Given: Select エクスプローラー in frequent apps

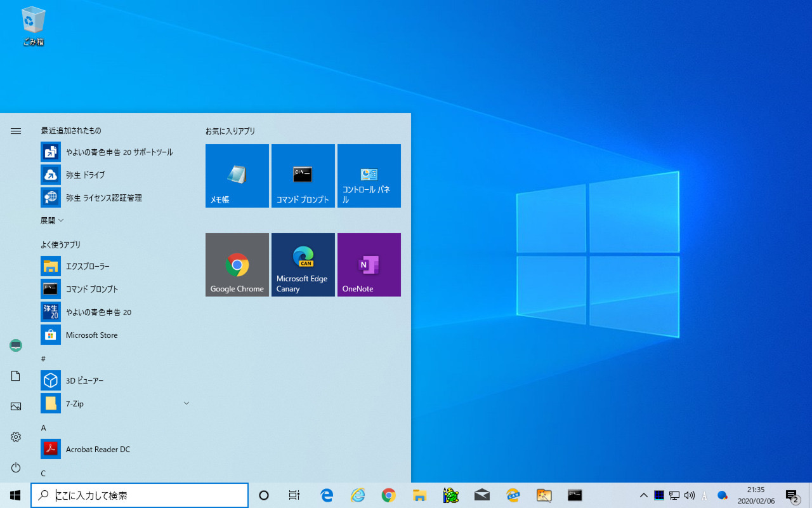Looking at the screenshot, I should tap(88, 266).
